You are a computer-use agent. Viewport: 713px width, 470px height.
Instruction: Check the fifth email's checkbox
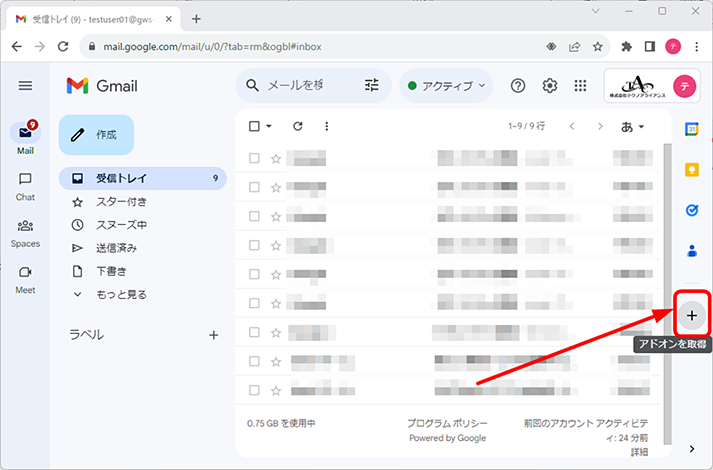tap(254, 274)
